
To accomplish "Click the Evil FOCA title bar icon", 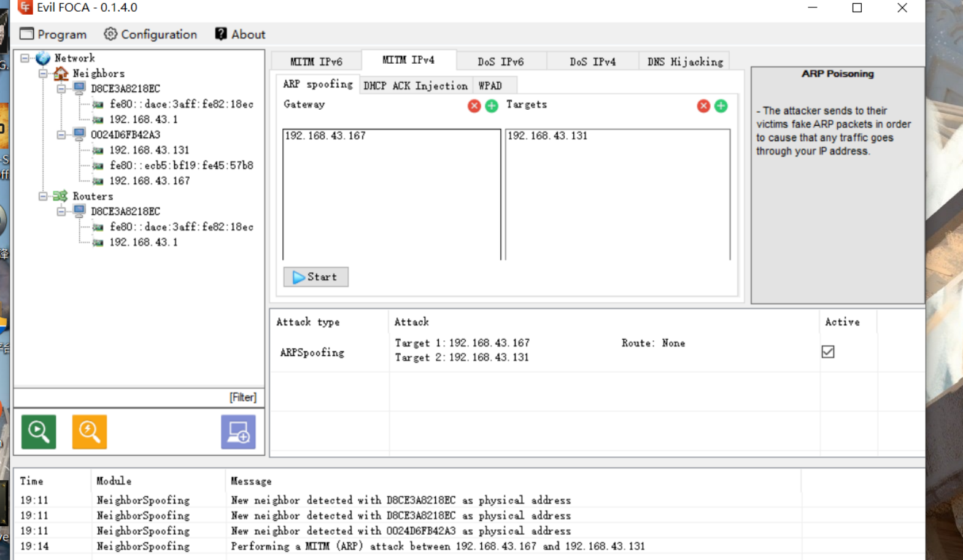I will pyautogui.click(x=25, y=7).
